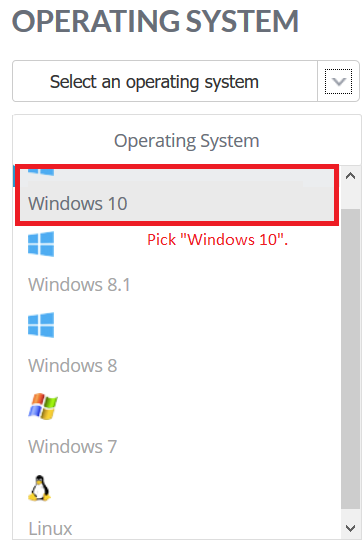Select the highlighted Windows 10 option
The image size is (362, 540).
[x=177, y=195]
